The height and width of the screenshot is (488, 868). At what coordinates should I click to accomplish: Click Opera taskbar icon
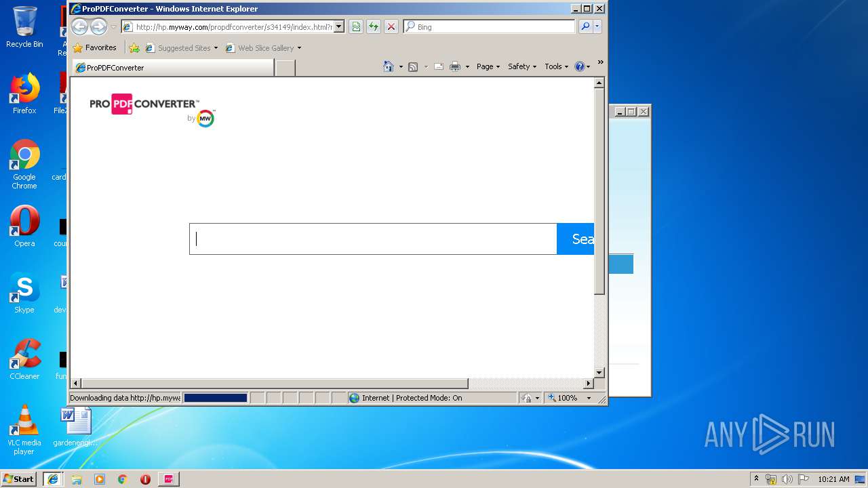click(145, 479)
